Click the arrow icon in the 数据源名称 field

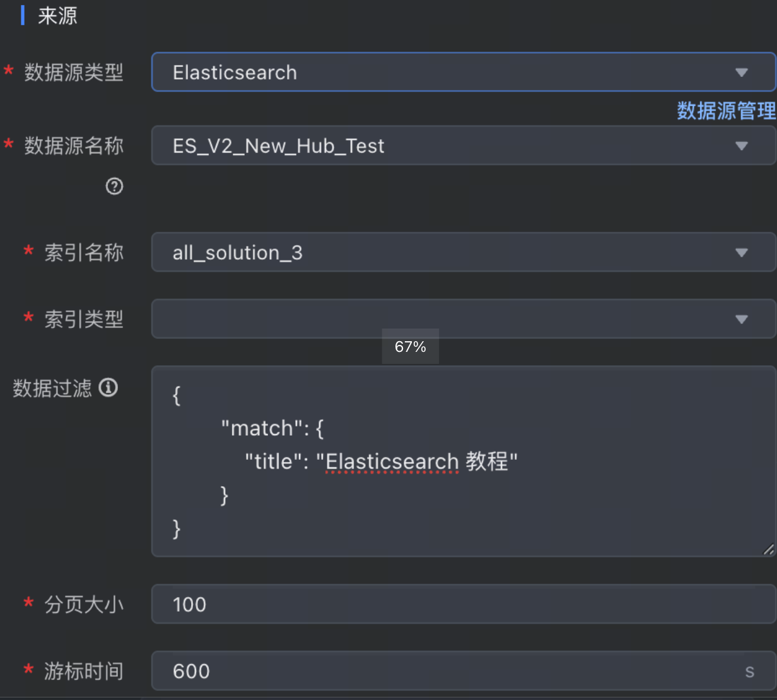tap(742, 146)
